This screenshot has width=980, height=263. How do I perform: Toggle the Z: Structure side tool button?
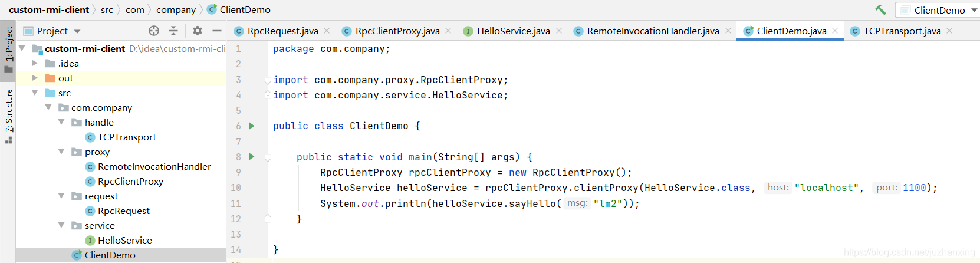coord(8,116)
